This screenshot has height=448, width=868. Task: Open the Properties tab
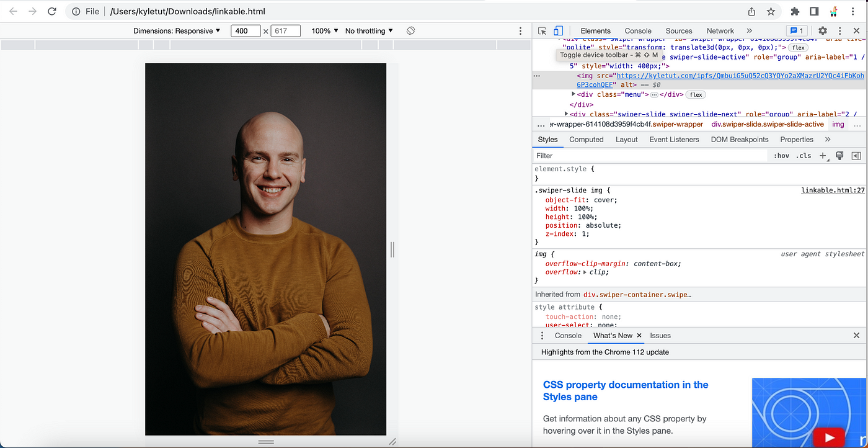pyautogui.click(x=797, y=140)
